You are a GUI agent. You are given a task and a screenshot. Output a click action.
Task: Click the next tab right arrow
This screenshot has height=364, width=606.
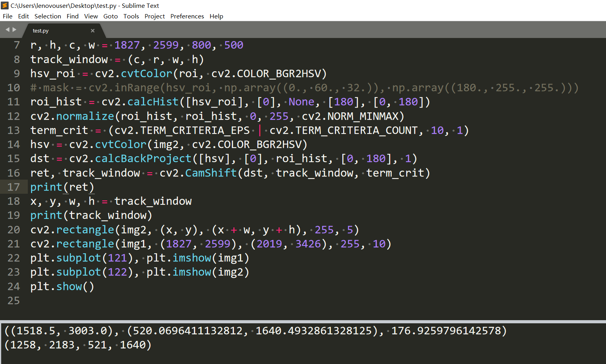point(14,30)
